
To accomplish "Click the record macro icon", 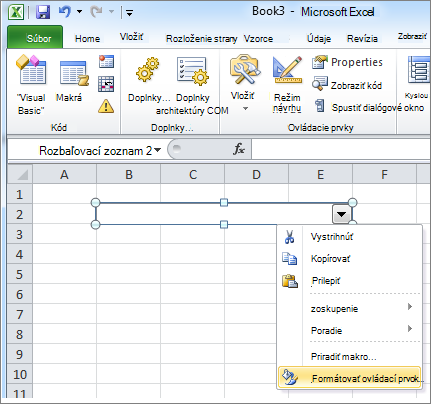I will pos(106,61).
